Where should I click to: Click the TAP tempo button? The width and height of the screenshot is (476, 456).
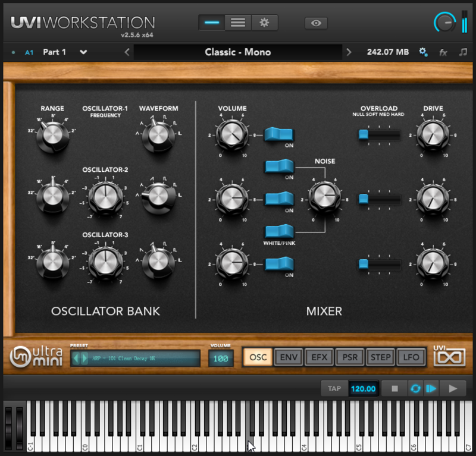click(x=334, y=389)
